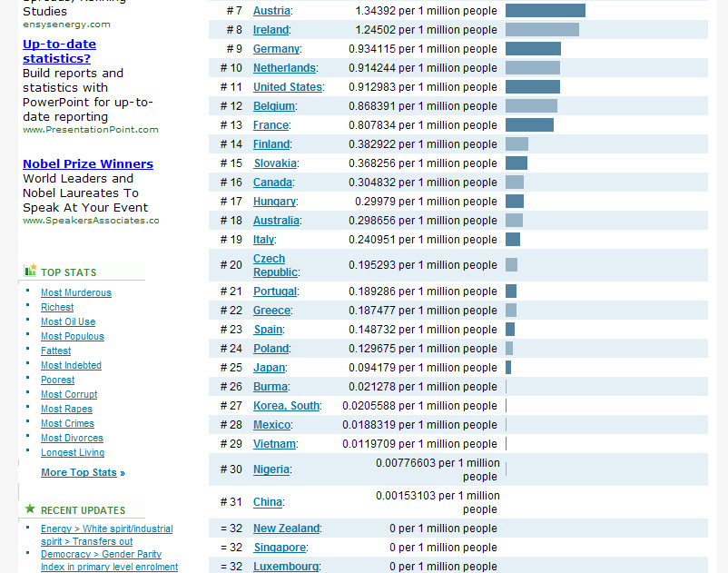The height and width of the screenshot is (573, 728).
Task: Open the Most Populous top stat
Action: (73, 336)
